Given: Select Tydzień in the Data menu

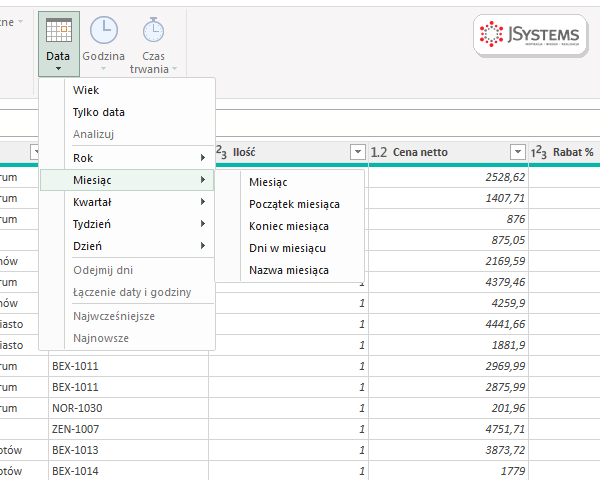Looking at the screenshot, I should [x=127, y=224].
